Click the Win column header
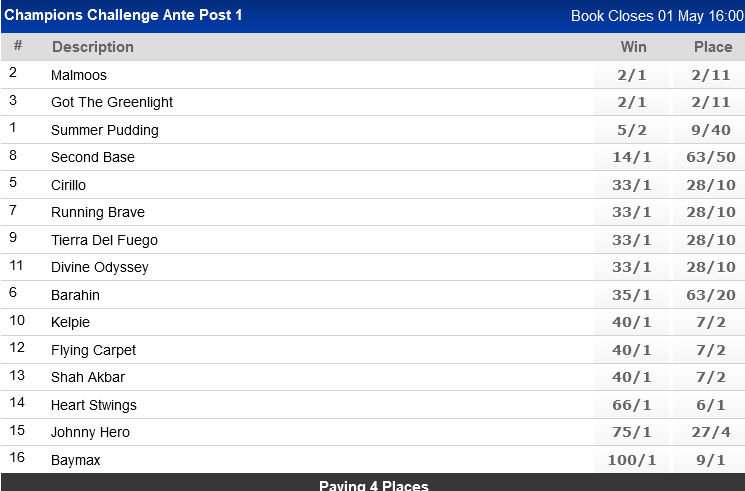The image size is (745, 491). [x=633, y=47]
